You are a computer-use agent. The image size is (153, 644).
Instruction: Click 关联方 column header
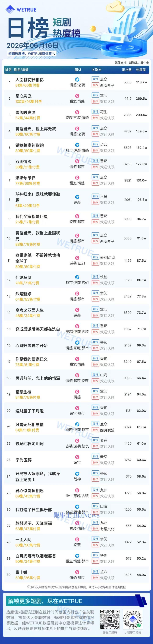pos(97,70)
